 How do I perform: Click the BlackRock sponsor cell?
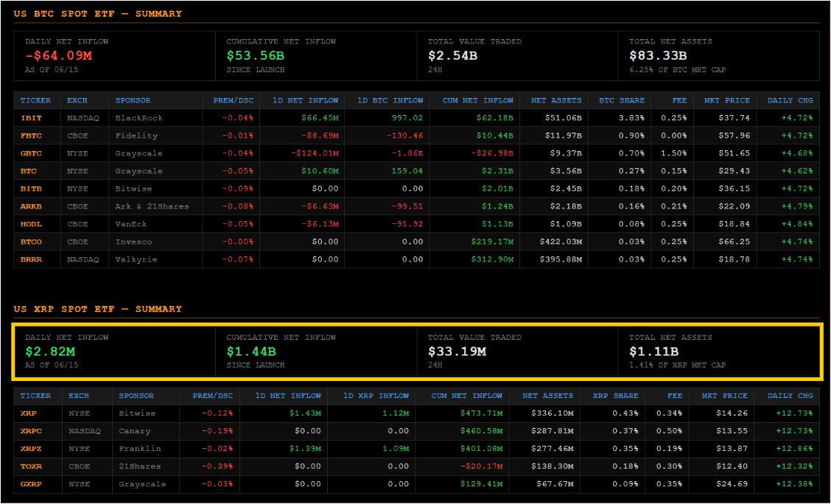tap(138, 118)
